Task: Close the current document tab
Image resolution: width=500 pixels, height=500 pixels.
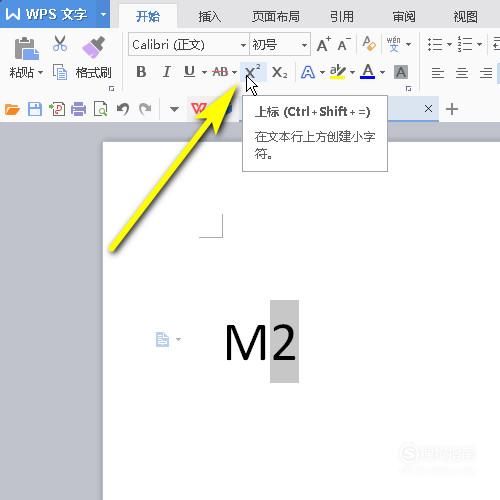Action: 428,109
